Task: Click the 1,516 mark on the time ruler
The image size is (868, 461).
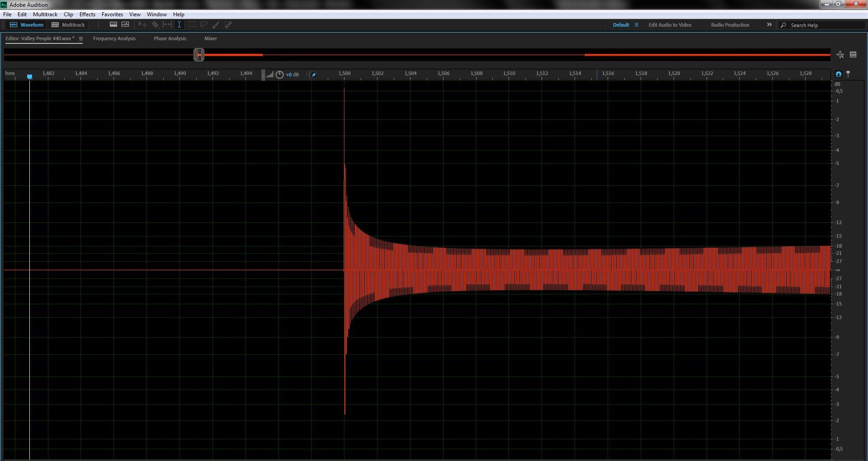Action: click(608, 73)
